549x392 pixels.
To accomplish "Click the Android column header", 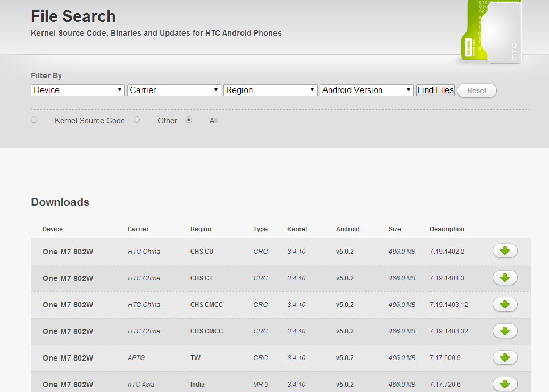I will pyautogui.click(x=348, y=229).
